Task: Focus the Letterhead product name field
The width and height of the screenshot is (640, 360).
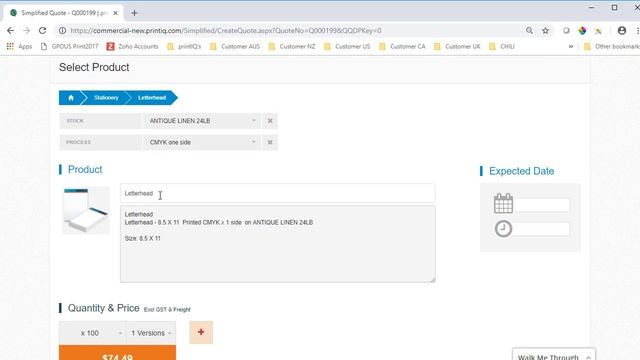Action: [278, 193]
